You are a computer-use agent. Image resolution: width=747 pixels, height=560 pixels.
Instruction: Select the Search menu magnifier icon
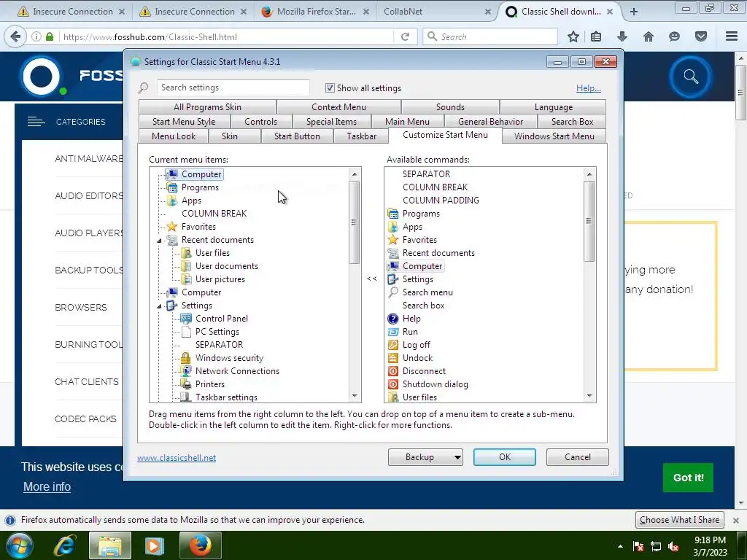393,292
